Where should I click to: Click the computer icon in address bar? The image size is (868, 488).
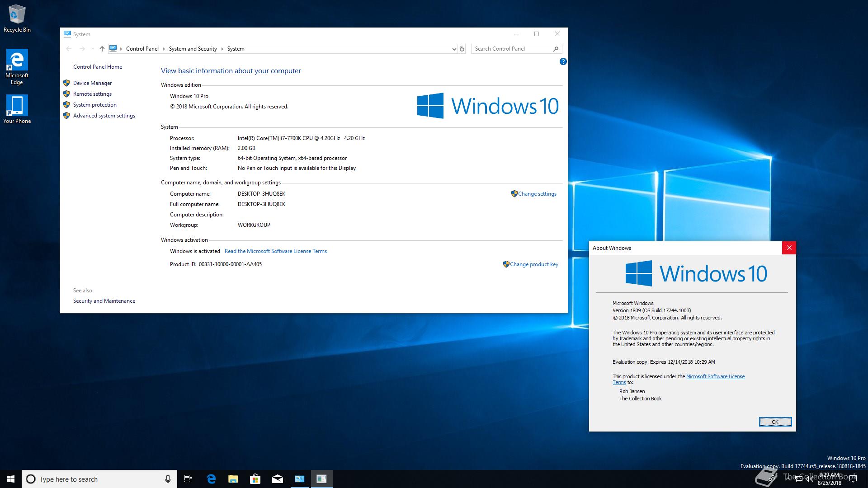(113, 48)
